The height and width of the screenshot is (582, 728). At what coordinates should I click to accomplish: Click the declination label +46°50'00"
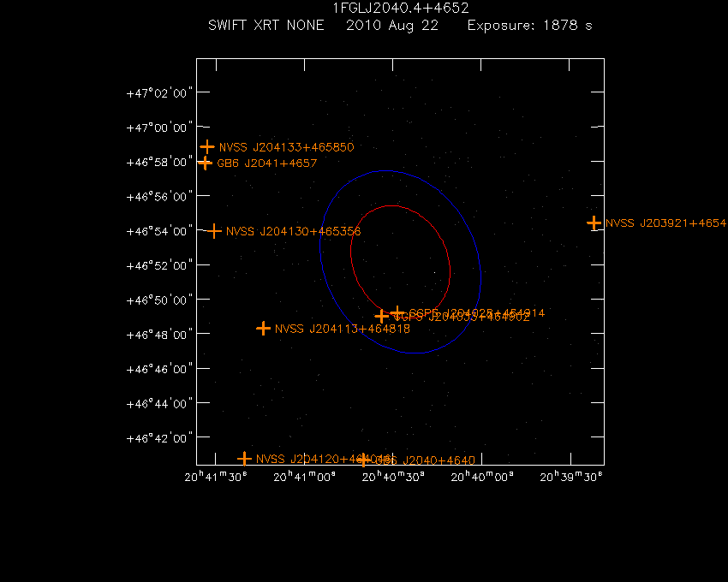(159, 300)
